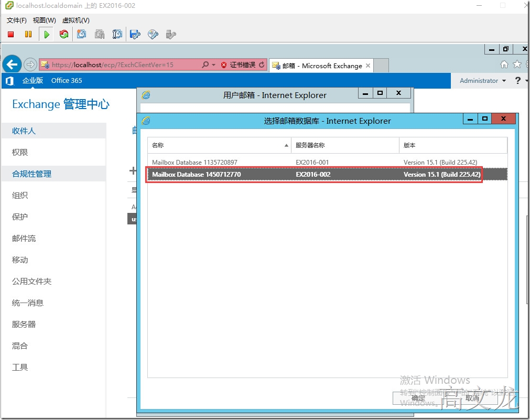Open the Administrator account dropdown
This screenshot has height=420, width=530.
483,80
